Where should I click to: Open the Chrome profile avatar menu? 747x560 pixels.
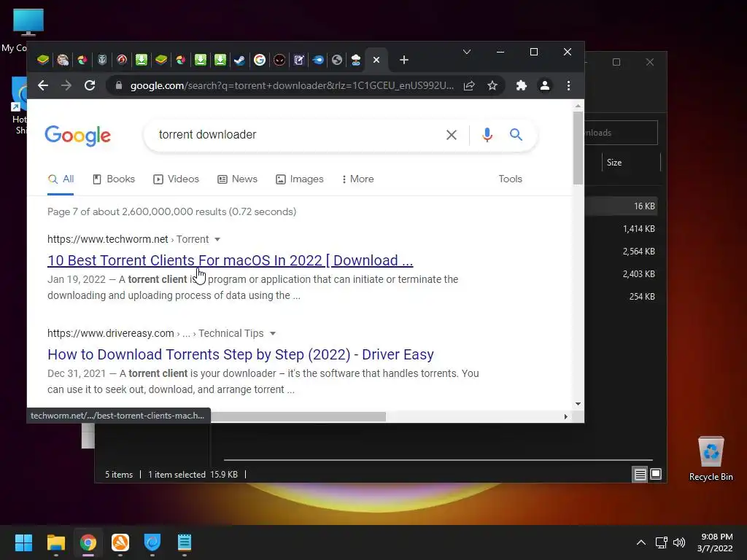point(544,86)
